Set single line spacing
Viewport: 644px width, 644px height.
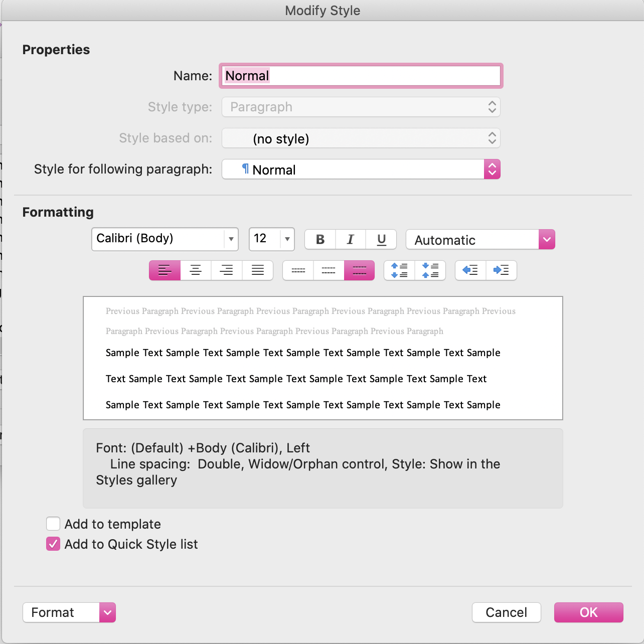click(298, 270)
